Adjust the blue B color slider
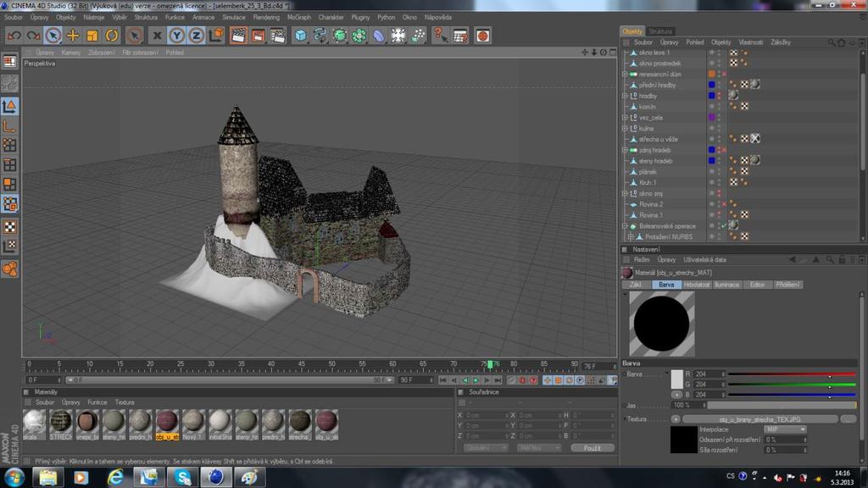Viewport: 868px width, 488px height. click(x=793, y=395)
